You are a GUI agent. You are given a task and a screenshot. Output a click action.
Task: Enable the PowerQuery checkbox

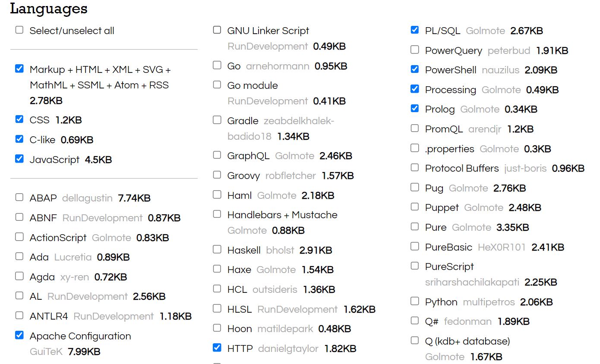pos(415,50)
